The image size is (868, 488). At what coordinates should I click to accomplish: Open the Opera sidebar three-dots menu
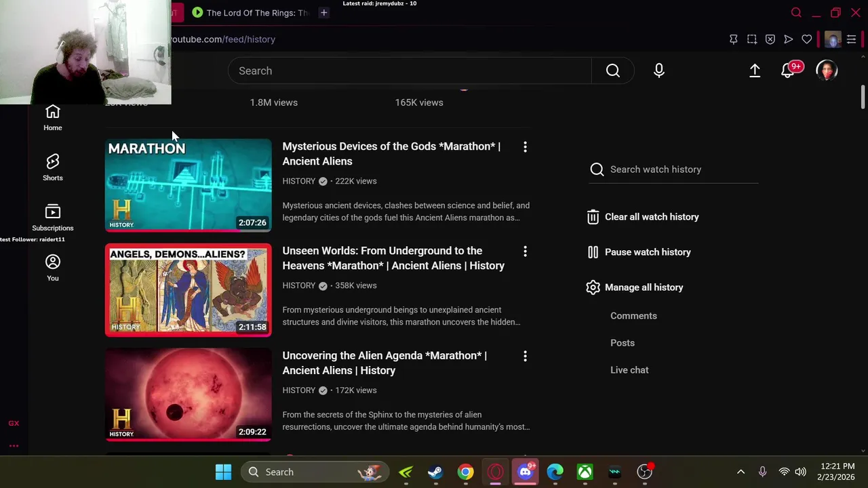click(14, 446)
